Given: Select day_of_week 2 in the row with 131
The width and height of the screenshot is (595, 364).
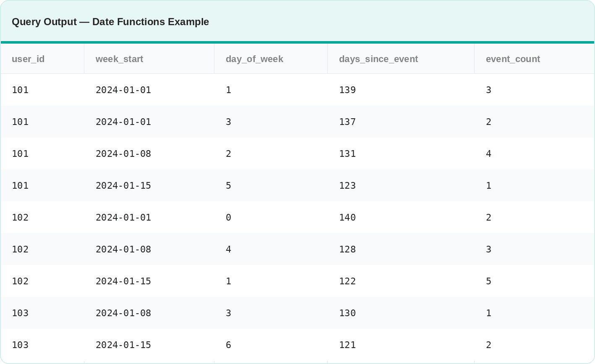Looking at the screenshot, I should (x=228, y=153).
